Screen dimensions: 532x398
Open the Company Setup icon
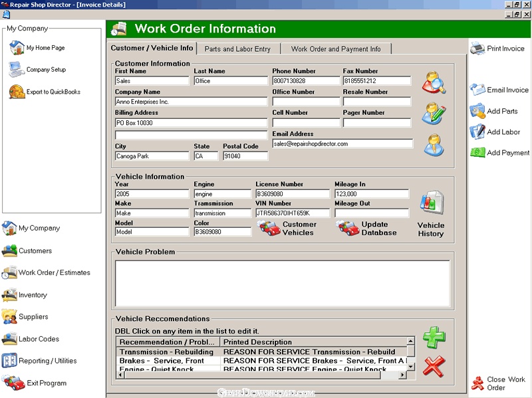(17, 70)
